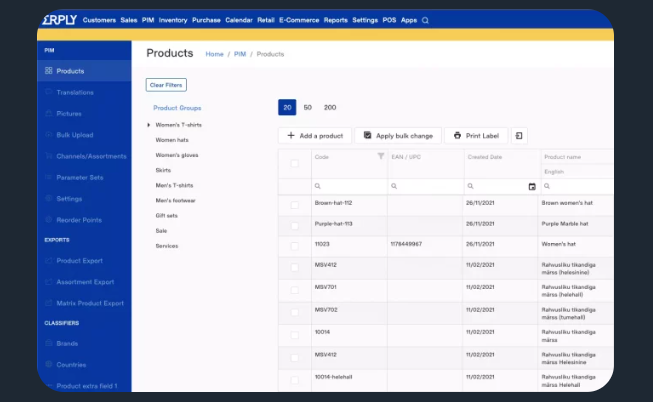Check the 11023 row checkbox

point(294,246)
